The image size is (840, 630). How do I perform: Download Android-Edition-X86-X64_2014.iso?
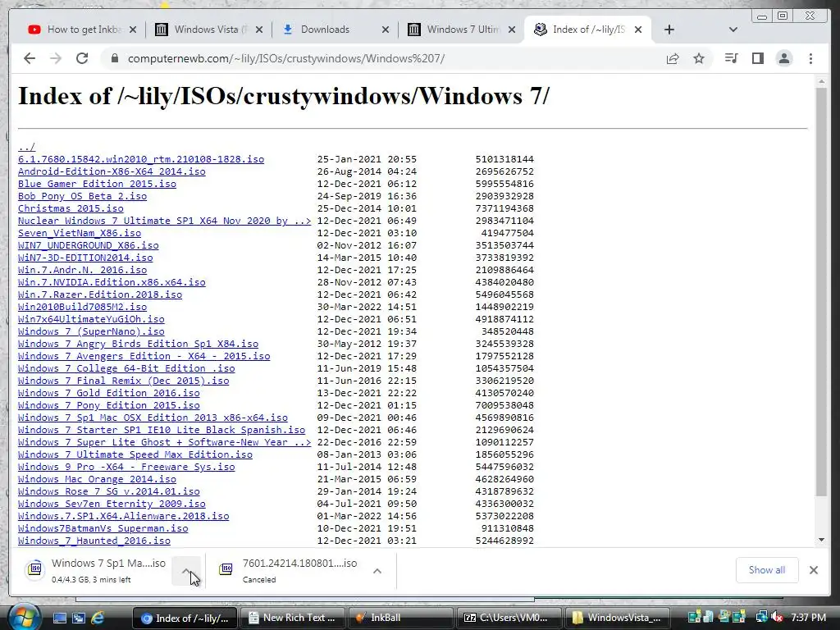[x=112, y=171]
